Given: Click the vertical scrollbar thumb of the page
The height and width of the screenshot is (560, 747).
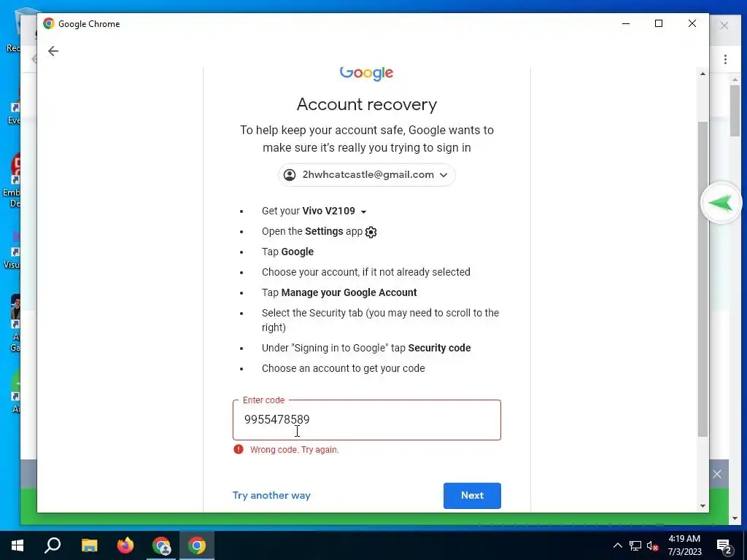Looking at the screenshot, I should pos(703,279).
